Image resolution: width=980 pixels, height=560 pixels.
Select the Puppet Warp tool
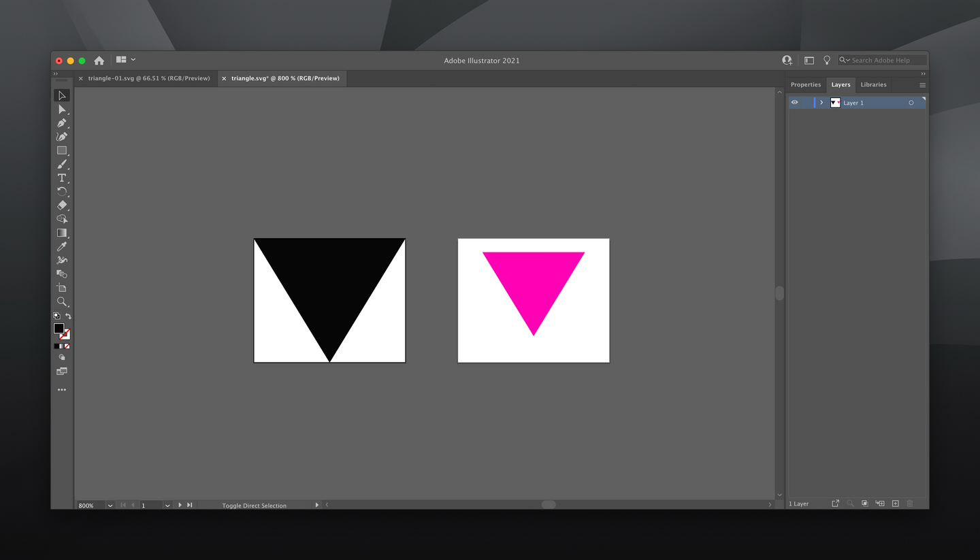tap(62, 260)
